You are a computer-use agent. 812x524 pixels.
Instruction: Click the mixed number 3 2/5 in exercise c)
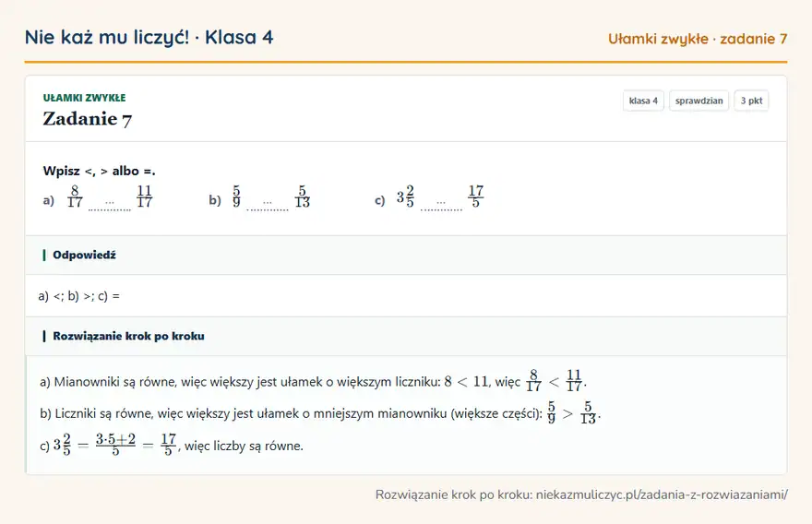point(405,196)
